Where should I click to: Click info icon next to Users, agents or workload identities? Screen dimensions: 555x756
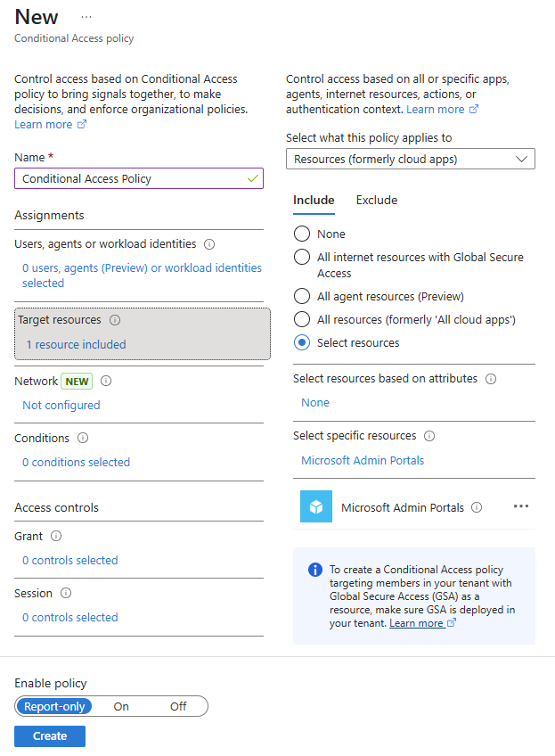click(x=209, y=244)
